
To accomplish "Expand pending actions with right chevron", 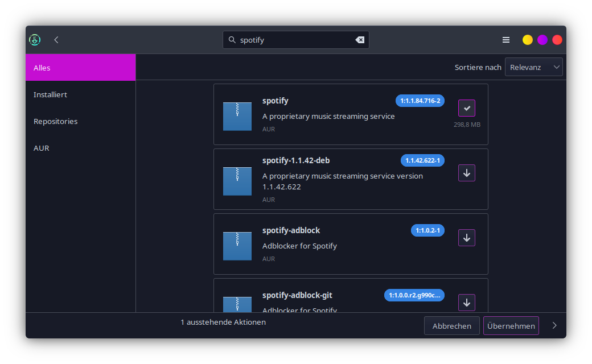I will (x=554, y=325).
